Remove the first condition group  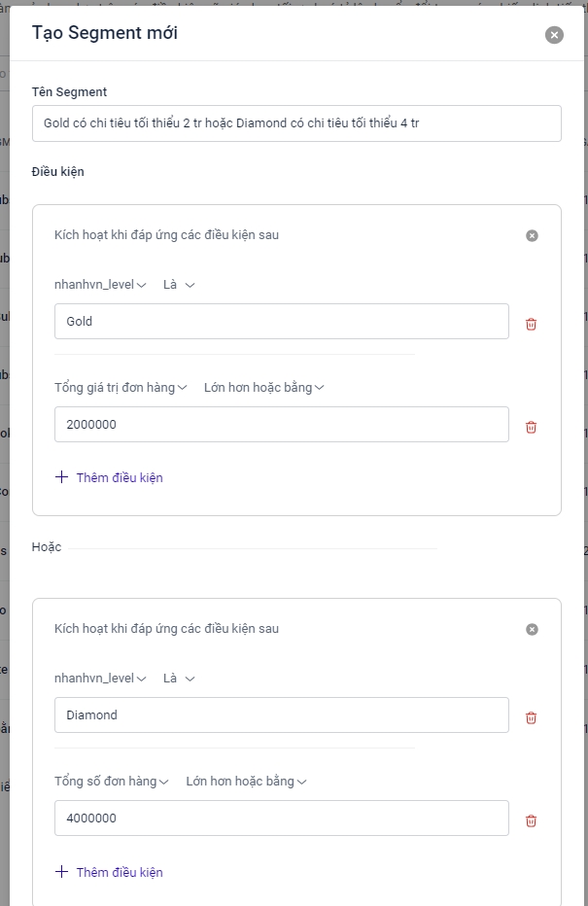[532, 235]
